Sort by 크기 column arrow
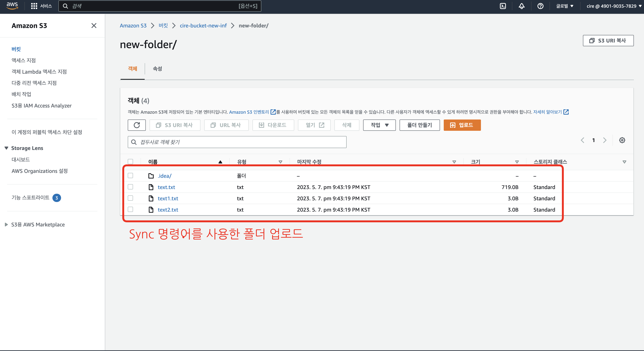The height and width of the screenshot is (351, 644). click(x=517, y=162)
